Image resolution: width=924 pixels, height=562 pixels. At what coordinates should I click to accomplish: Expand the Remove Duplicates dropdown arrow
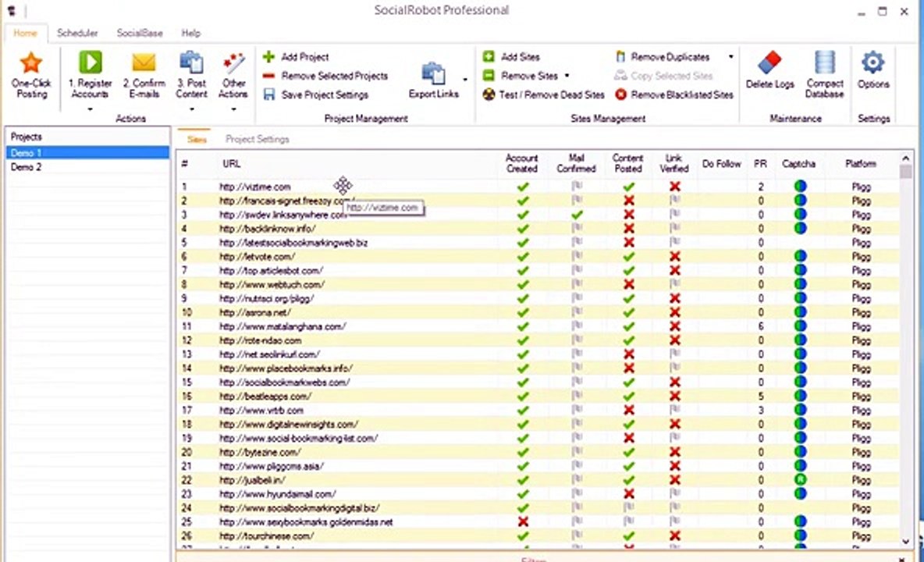coord(730,57)
